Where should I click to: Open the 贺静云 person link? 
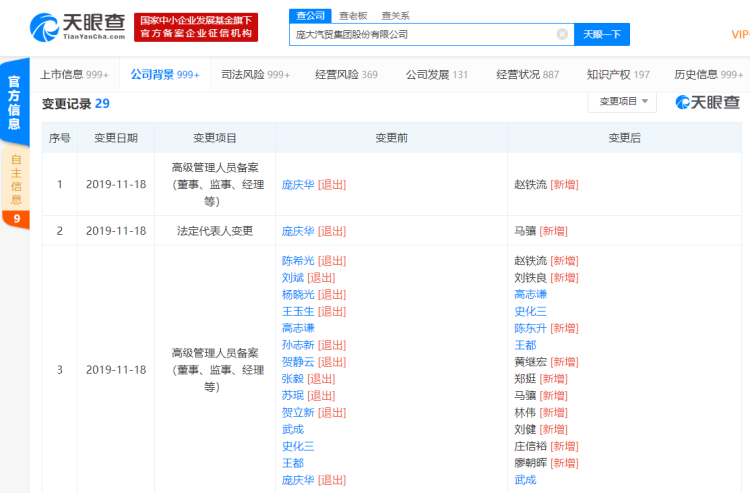(x=298, y=362)
